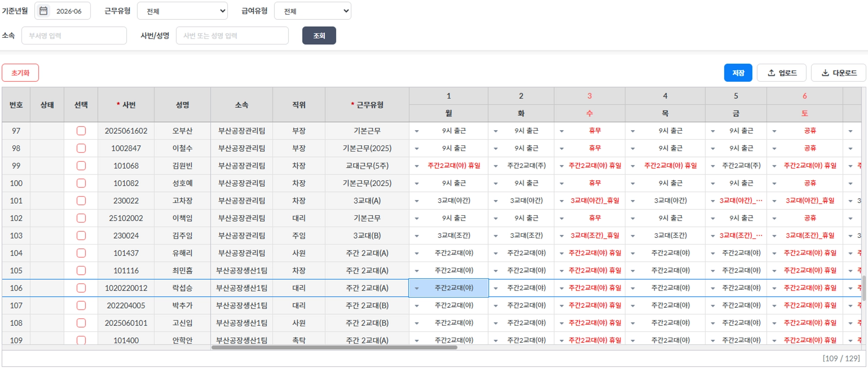The height and width of the screenshot is (368, 868).
Task: Select the 3교대(A) cell for 고차장
Action: 367,200
